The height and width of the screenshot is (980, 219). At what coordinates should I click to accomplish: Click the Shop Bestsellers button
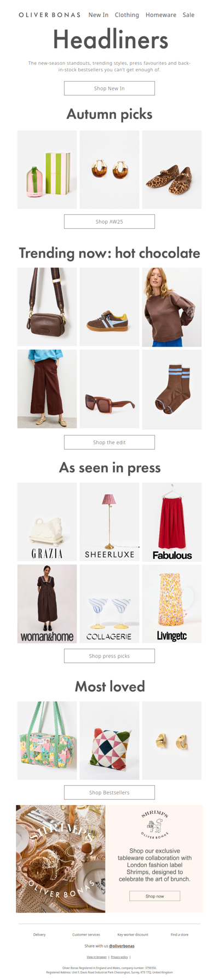pos(109,792)
